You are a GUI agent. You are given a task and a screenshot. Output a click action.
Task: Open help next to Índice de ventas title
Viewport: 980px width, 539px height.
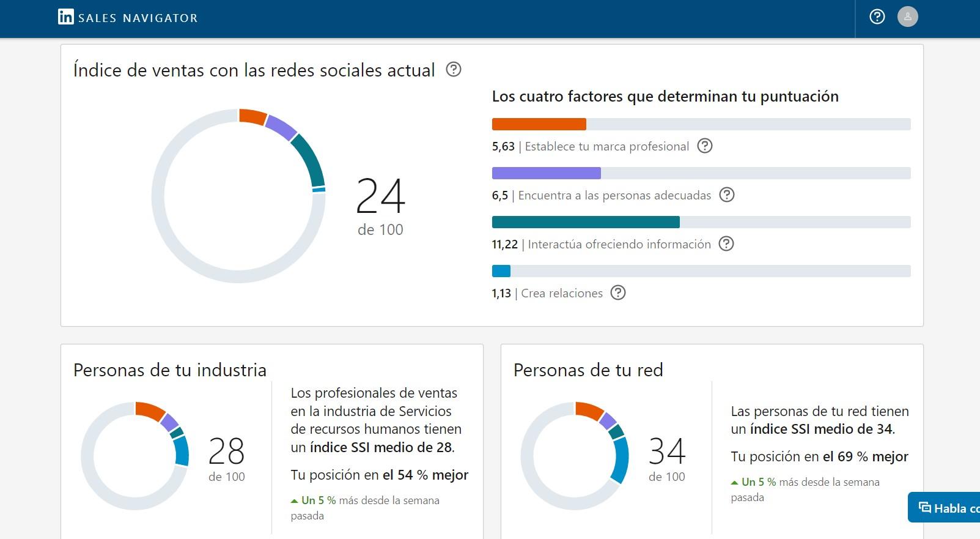[x=453, y=69]
